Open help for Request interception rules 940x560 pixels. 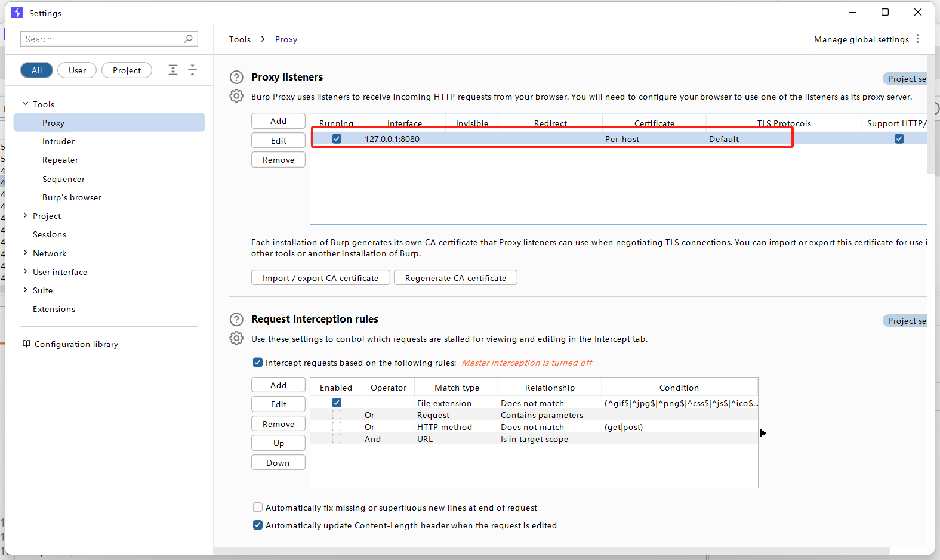pyautogui.click(x=236, y=319)
